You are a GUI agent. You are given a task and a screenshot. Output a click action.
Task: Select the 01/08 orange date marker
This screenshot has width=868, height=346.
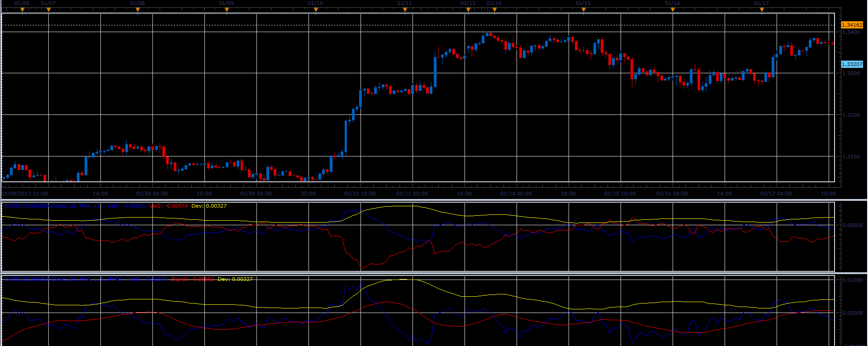coord(138,10)
